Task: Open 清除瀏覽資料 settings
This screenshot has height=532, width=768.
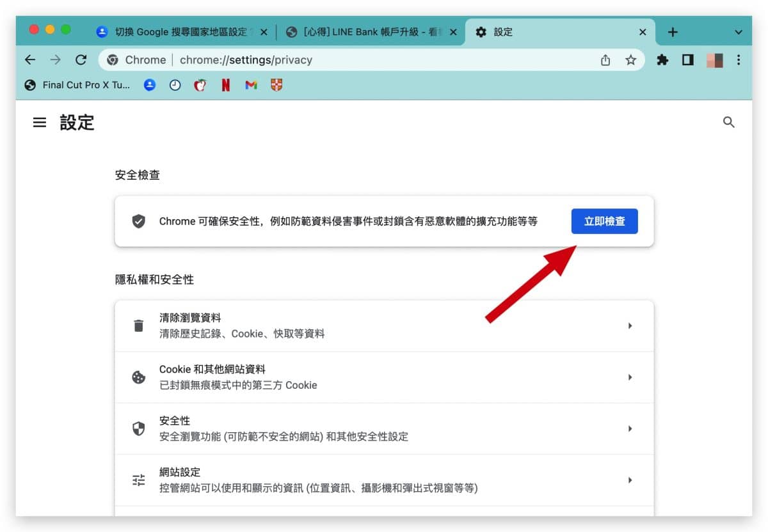Action: pyautogui.click(x=384, y=325)
